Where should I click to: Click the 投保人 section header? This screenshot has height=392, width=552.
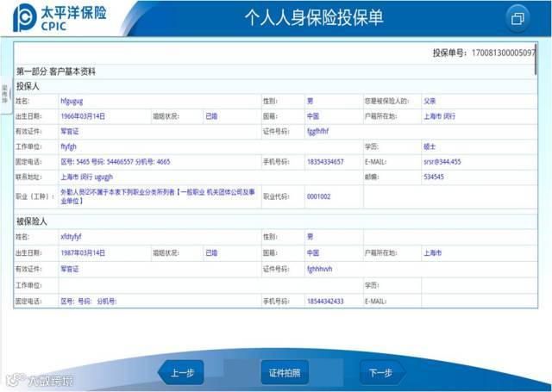[28, 86]
